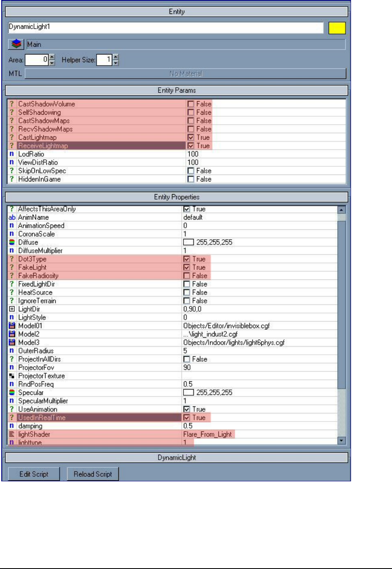Uncheck the AffectsThisAreaOnly checkbox
This screenshot has width=392, height=569.
[187, 209]
